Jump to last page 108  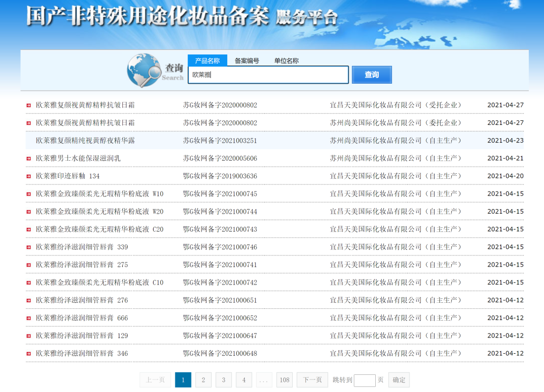coord(285,380)
